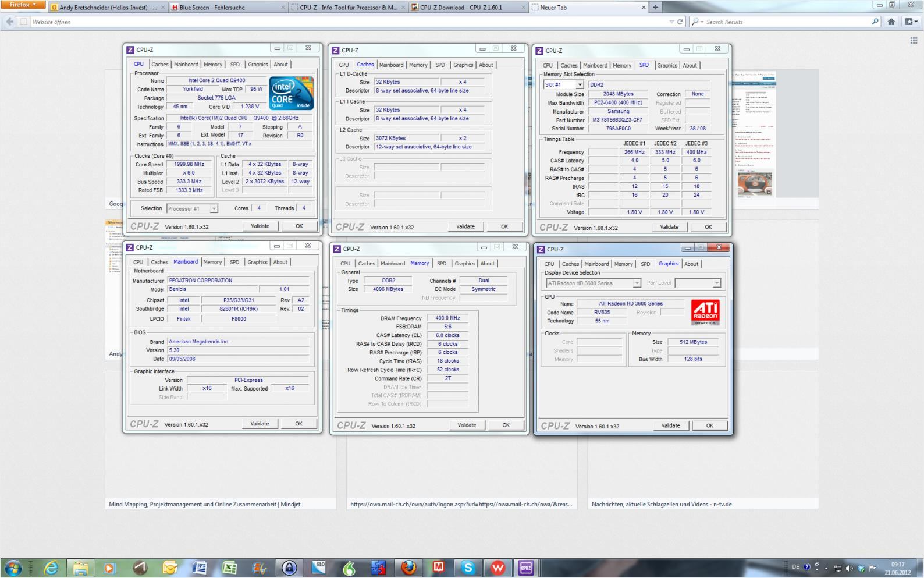Open a new Firefox tab with plus
The height and width of the screenshot is (578, 924).
click(656, 7)
